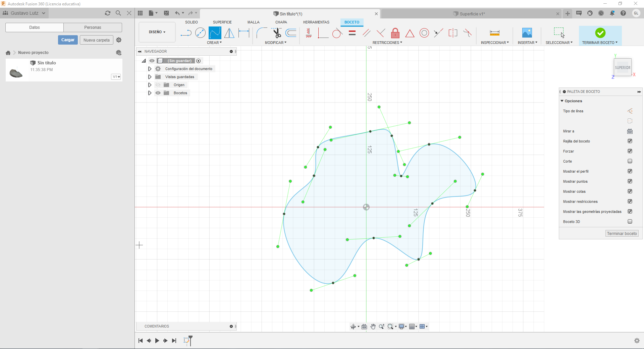Open the Personas tab
Image resolution: width=644 pixels, height=349 pixels.
pyautogui.click(x=93, y=27)
